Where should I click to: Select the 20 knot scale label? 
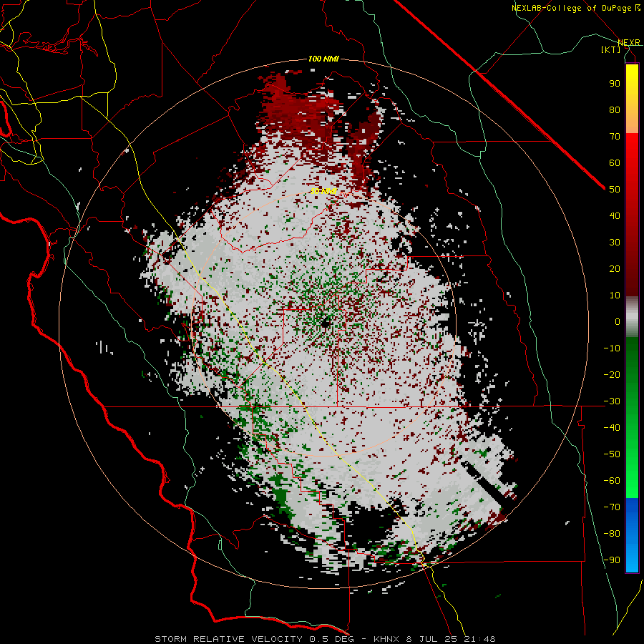[615, 268]
